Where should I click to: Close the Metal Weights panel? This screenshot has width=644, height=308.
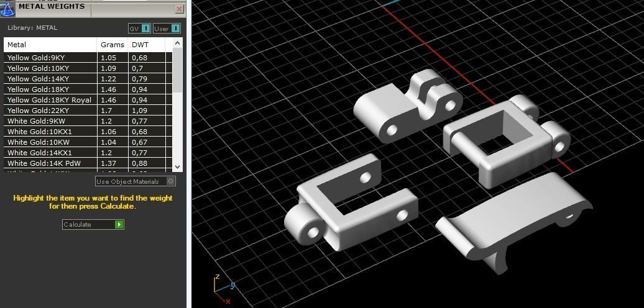tap(179, 9)
